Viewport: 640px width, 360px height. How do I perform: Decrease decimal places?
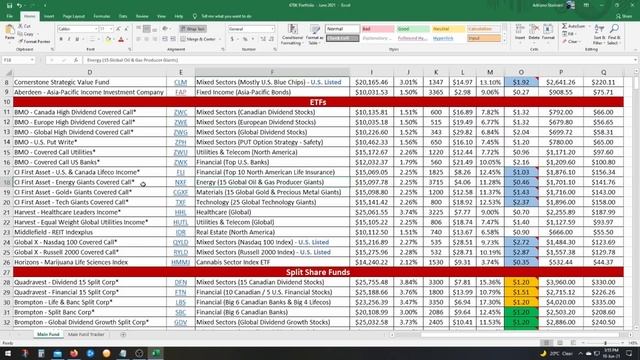pos(271,39)
